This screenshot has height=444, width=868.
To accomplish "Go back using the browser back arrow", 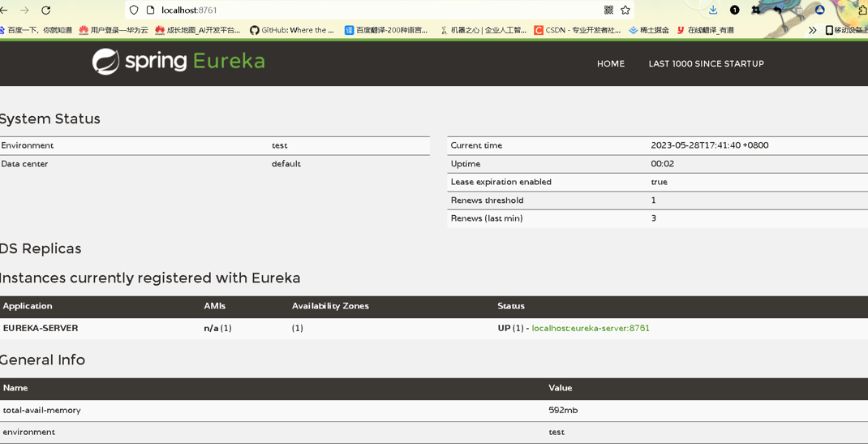I will [3, 10].
